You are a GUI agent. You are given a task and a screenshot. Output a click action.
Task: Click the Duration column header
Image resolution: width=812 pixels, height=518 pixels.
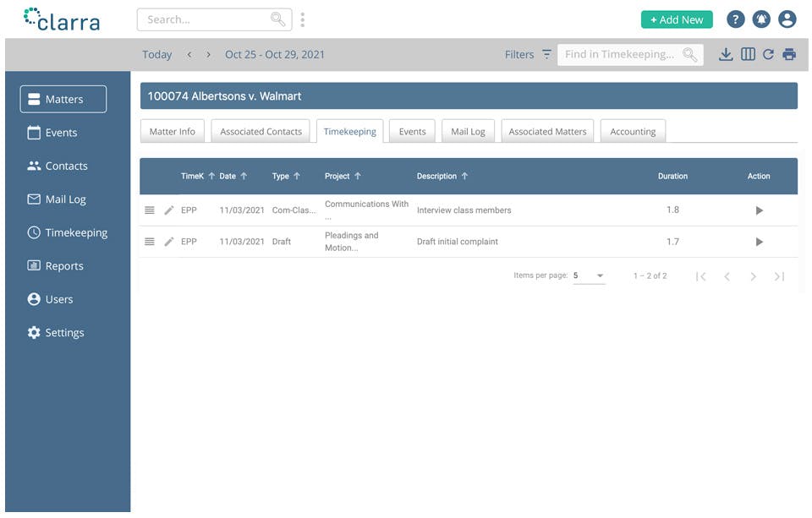pyautogui.click(x=672, y=176)
